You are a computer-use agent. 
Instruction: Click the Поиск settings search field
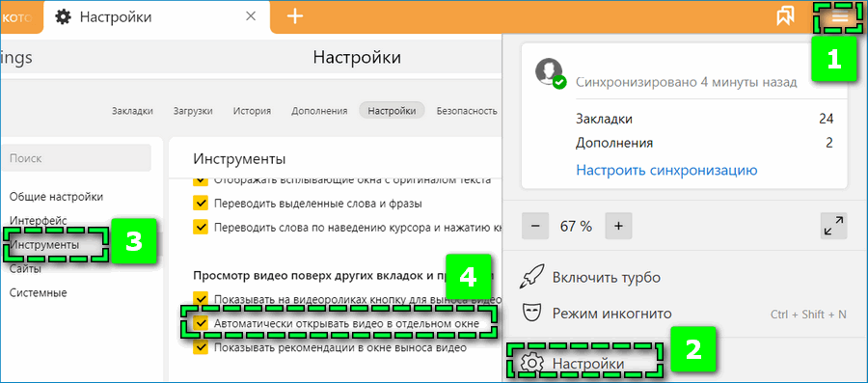(x=77, y=158)
